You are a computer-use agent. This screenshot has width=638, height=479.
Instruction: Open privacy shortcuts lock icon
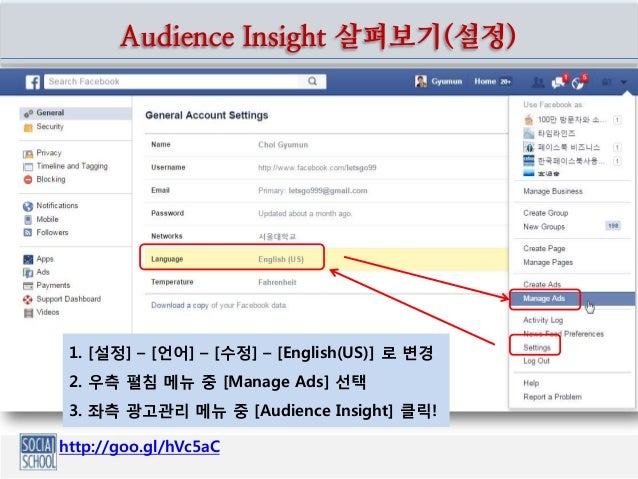coord(606,82)
